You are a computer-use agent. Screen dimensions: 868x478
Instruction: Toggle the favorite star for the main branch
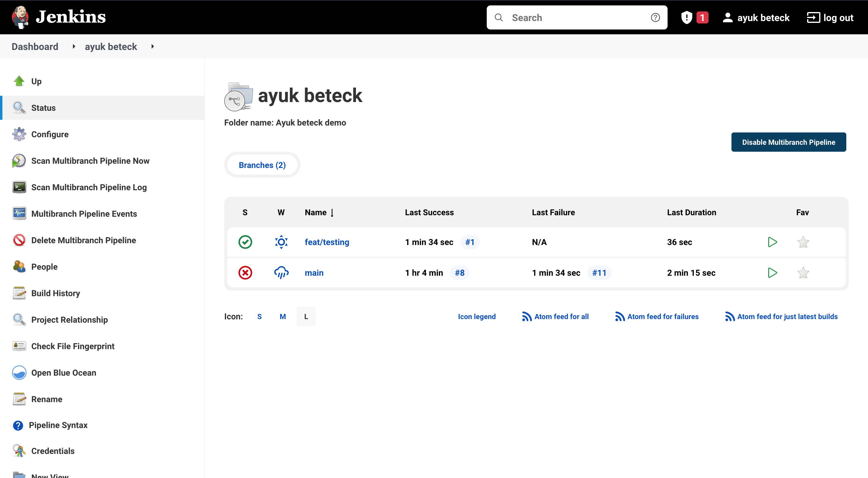[803, 273]
